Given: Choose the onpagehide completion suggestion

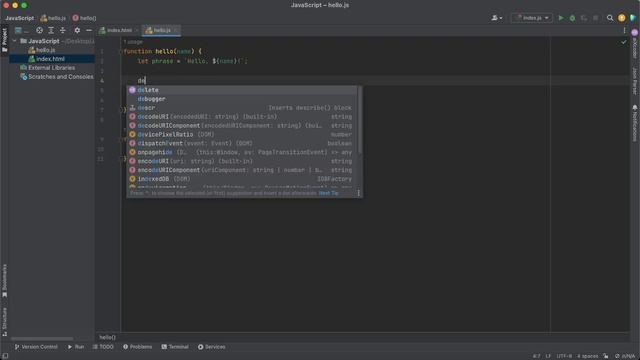Looking at the screenshot, I should coord(241,152).
